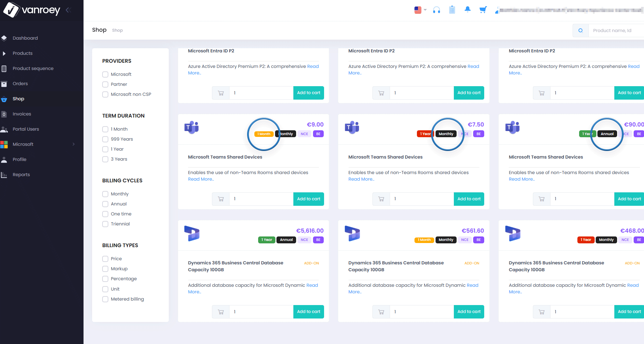644x344 pixels.
Task: Click the Shop basket icon in sidebar
Action: pos(4,99)
